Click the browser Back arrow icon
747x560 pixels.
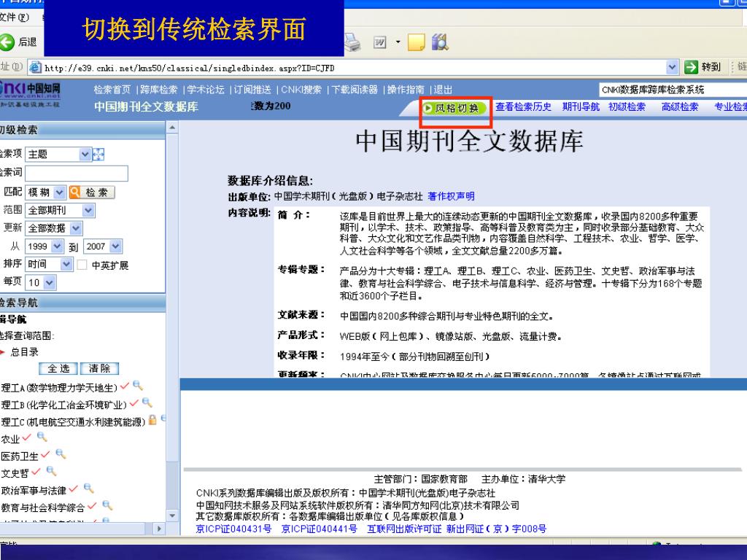click(x=7, y=42)
